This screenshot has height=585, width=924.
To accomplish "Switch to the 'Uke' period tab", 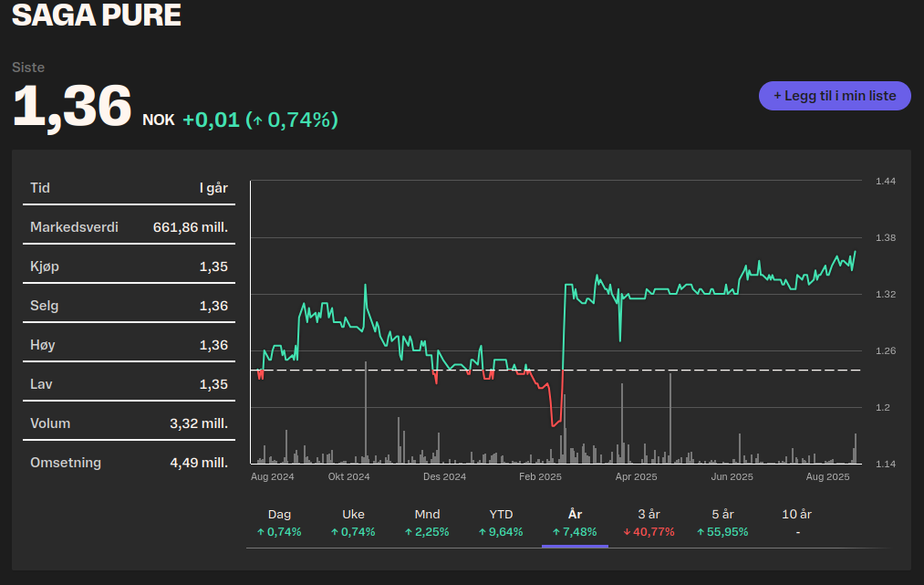I will (x=353, y=523).
